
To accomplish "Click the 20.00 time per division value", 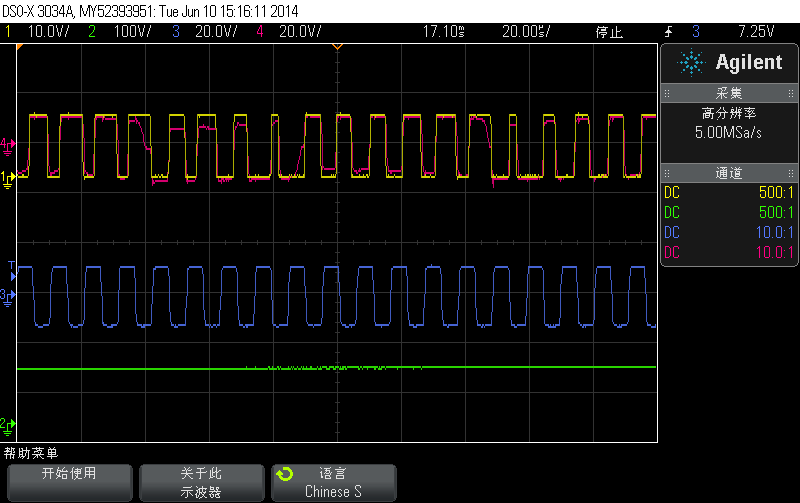I will 526,32.
